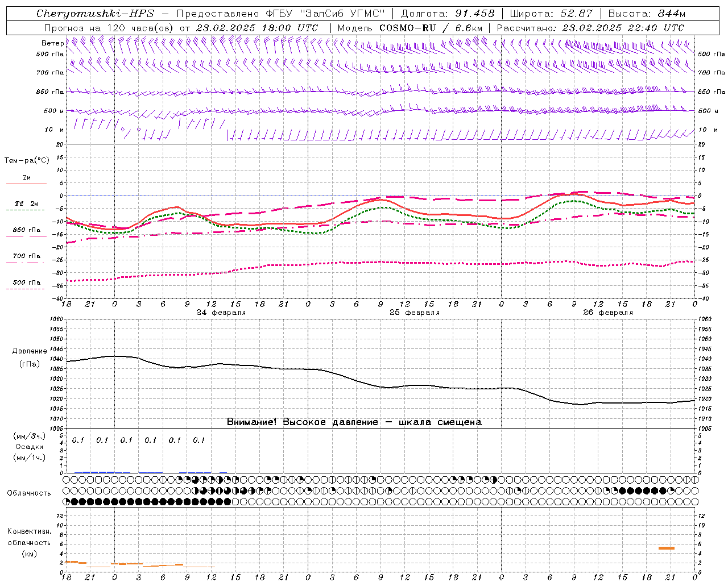This screenshot has height=582, width=728.
Task: Select the 'Тем-ра(°C)' temperature panel label
Action: [x=27, y=161]
